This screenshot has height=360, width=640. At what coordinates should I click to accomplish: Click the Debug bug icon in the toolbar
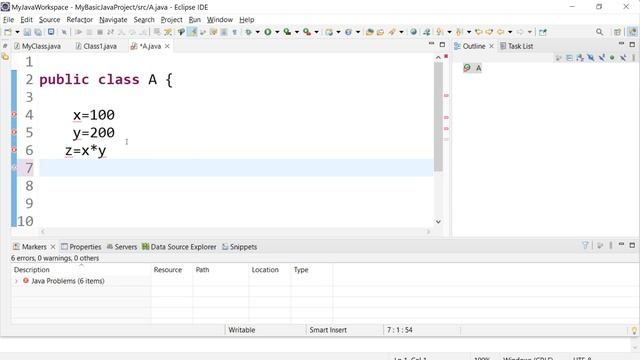pyautogui.click(x=248, y=32)
